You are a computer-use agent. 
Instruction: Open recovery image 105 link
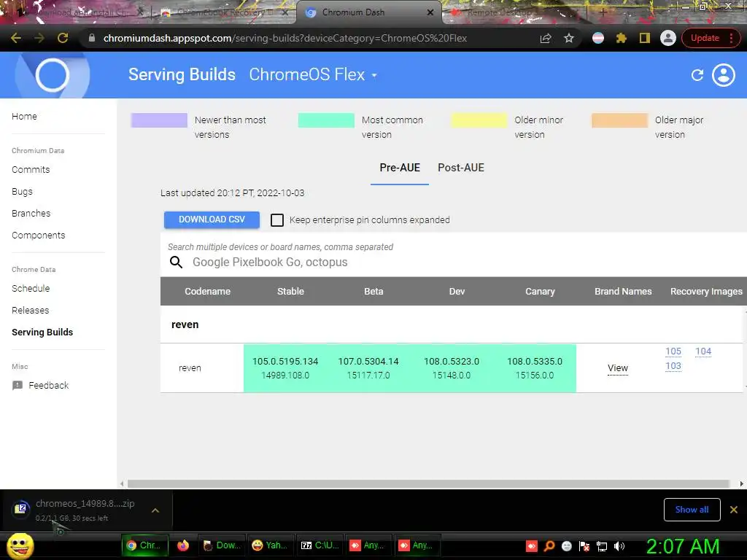[x=673, y=351]
